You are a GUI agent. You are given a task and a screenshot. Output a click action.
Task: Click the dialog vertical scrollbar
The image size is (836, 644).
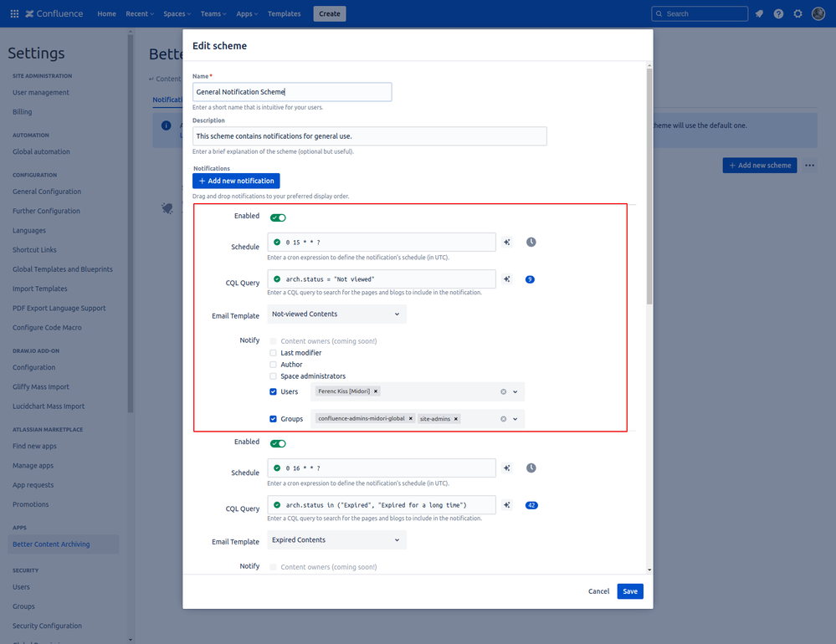(x=649, y=187)
